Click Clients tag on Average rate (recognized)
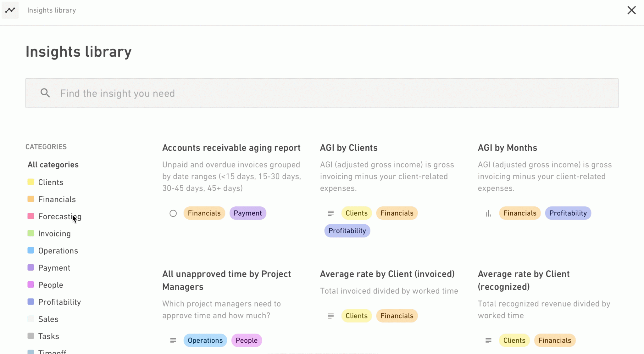The image size is (644, 354). tap(514, 340)
